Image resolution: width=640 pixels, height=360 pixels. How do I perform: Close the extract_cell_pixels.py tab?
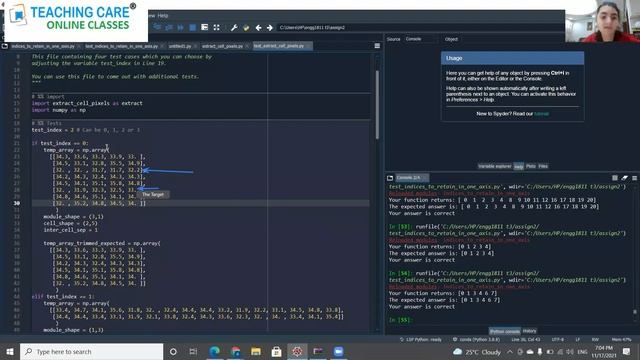pos(247,46)
